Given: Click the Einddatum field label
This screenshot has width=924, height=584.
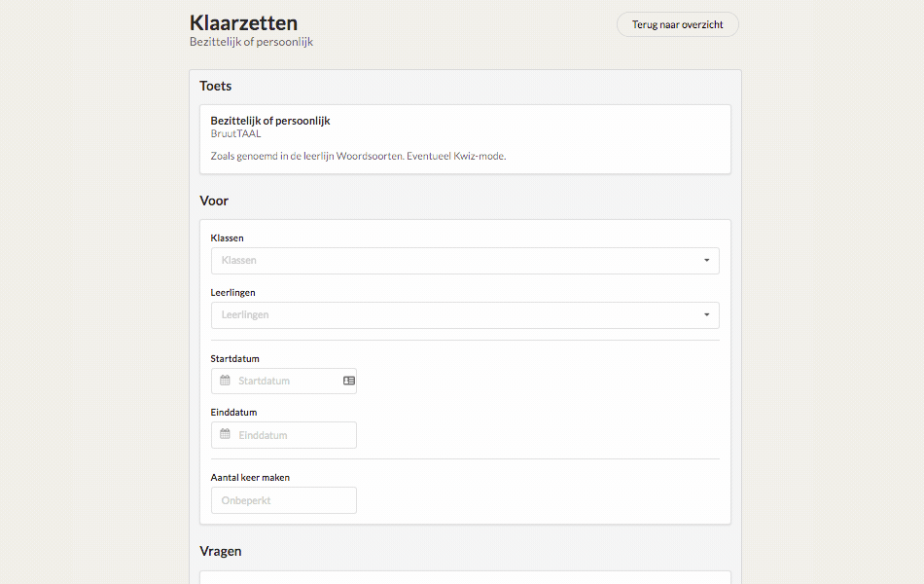Looking at the screenshot, I should click(x=233, y=413).
